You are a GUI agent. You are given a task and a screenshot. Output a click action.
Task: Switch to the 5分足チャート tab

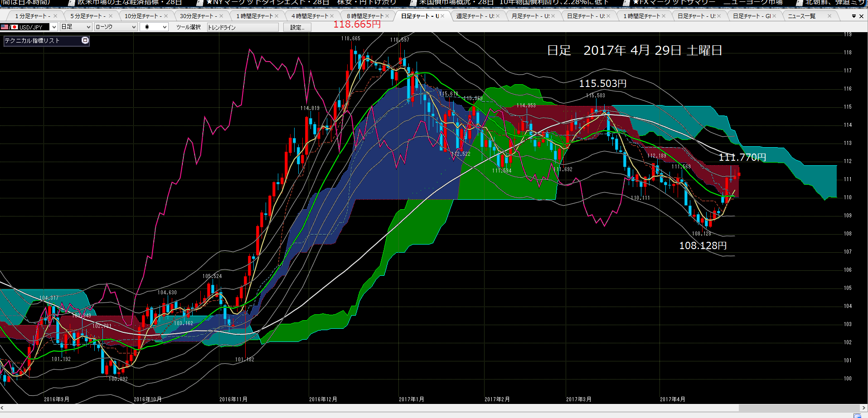pyautogui.click(x=88, y=16)
